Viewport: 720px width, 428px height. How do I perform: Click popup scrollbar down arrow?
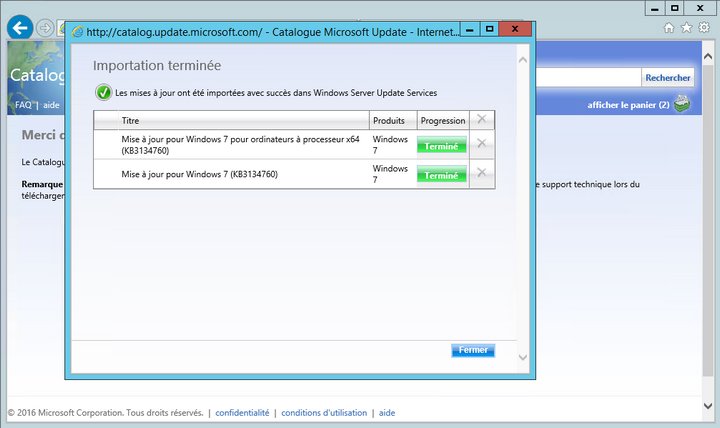click(x=523, y=357)
